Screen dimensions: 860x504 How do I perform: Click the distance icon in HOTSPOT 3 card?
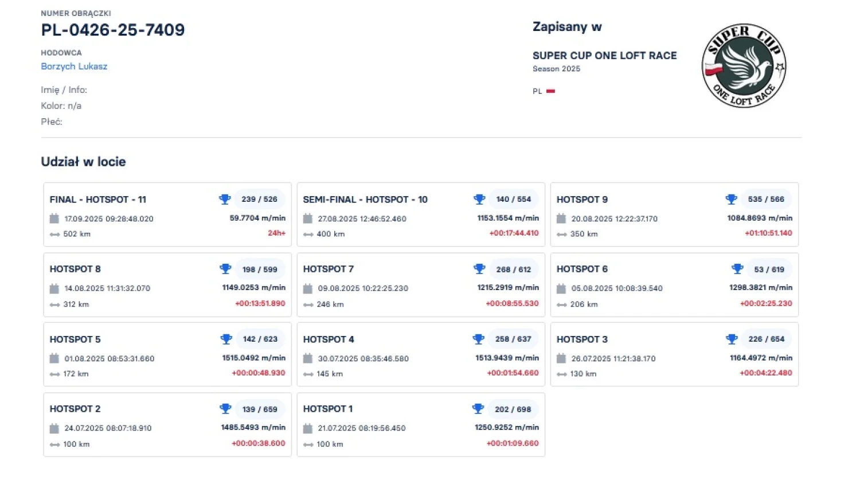click(561, 374)
